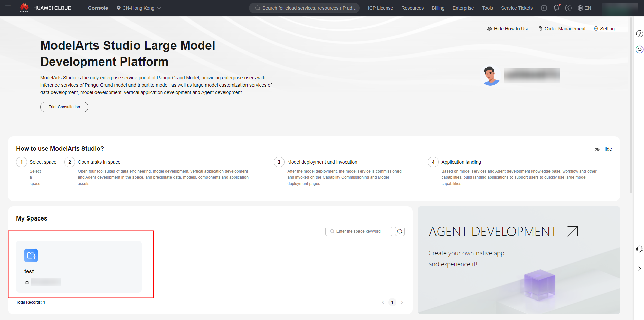644x320 pixels.
Task: Open the Console link
Action: tap(98, 8)
